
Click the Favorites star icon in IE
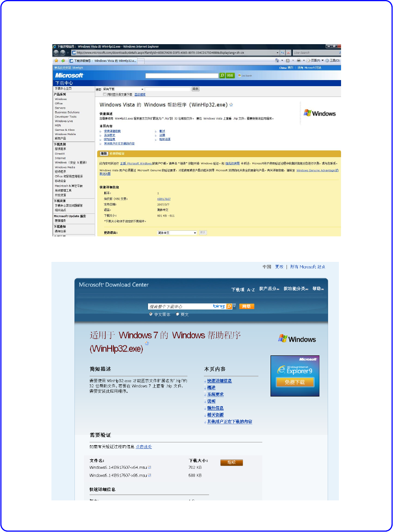pyautogui.click(x=56, y=60)
